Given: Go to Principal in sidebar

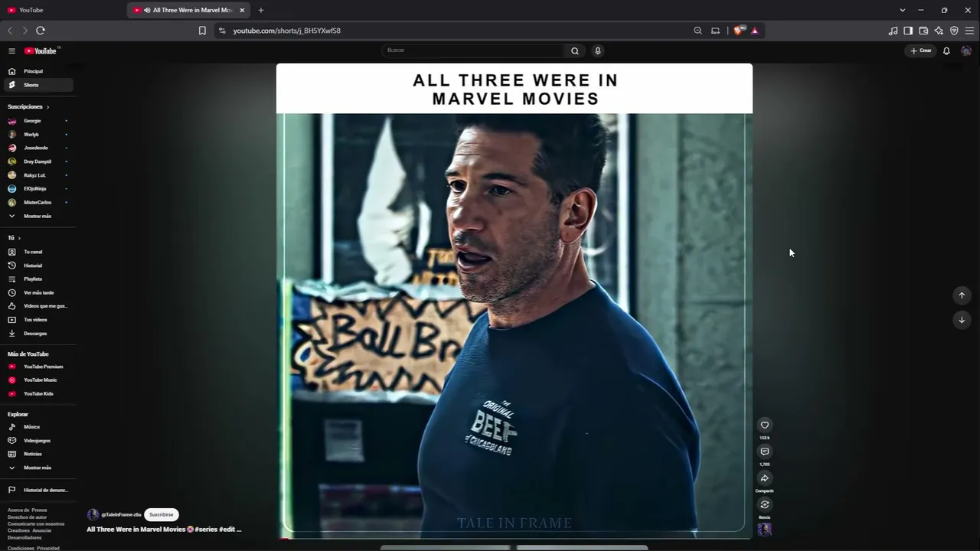Looking at the screenshot, I should 39,71.
